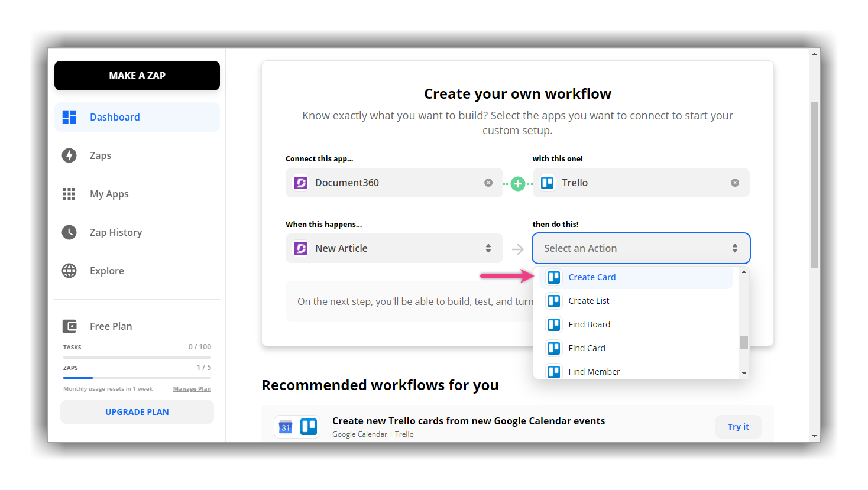Click the page scroll-up arrow
The width and height of the screenshot is (868, 490).
(x=814, y=54)
